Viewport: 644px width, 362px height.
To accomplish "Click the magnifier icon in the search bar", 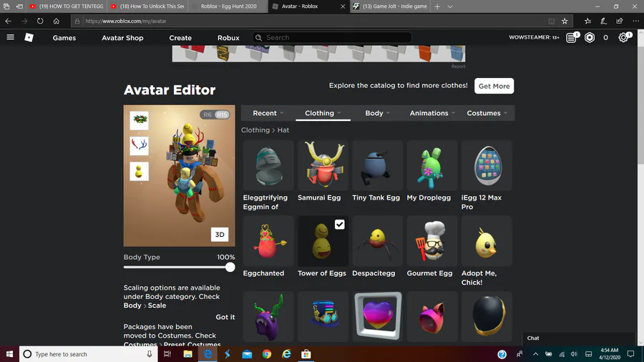I will point(259,37).
